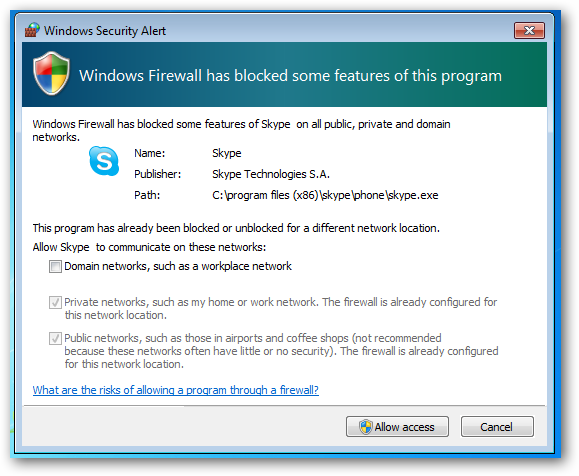Click the Windows Firewall shield icon
The width and height of the screenshot is (579, 476).
coord(51,73)
